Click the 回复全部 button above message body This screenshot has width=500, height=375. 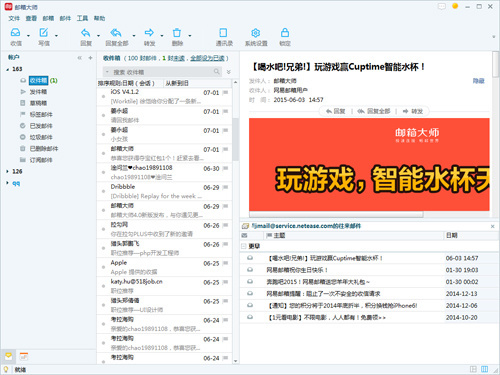pos(374,111)
